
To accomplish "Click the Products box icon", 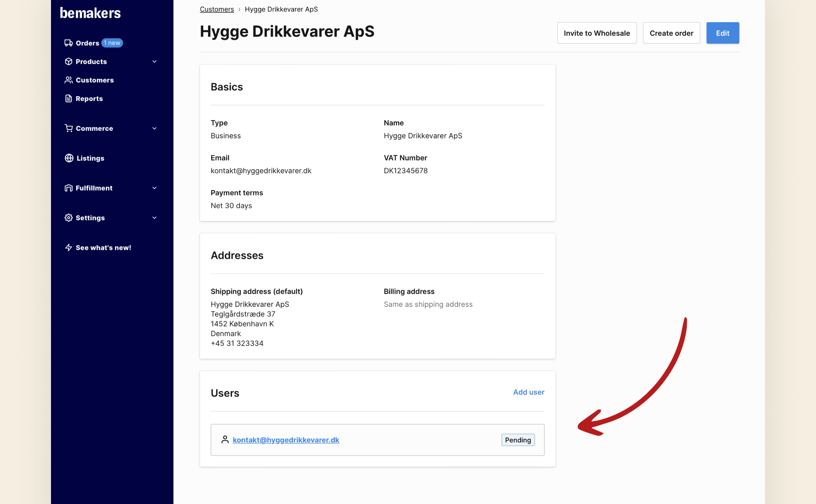I will pyautogui.click(x=68, y=62).
